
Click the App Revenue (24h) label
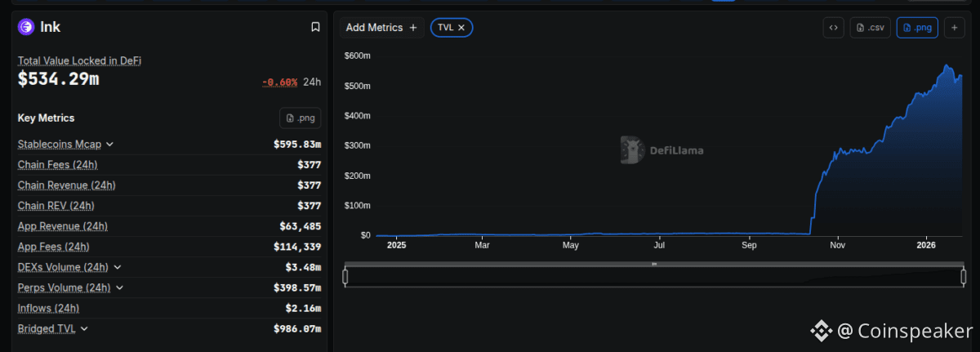click(62, 226)
